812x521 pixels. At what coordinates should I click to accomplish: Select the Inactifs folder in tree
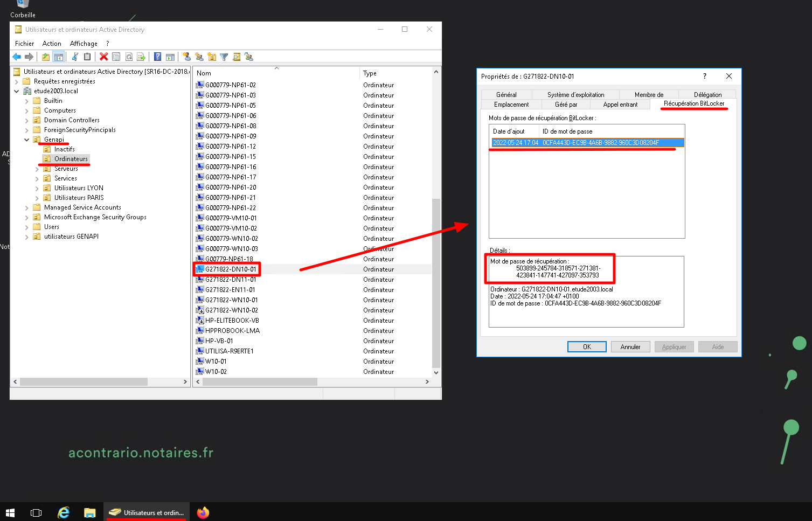pyautogui.click(x=64, y=149)
